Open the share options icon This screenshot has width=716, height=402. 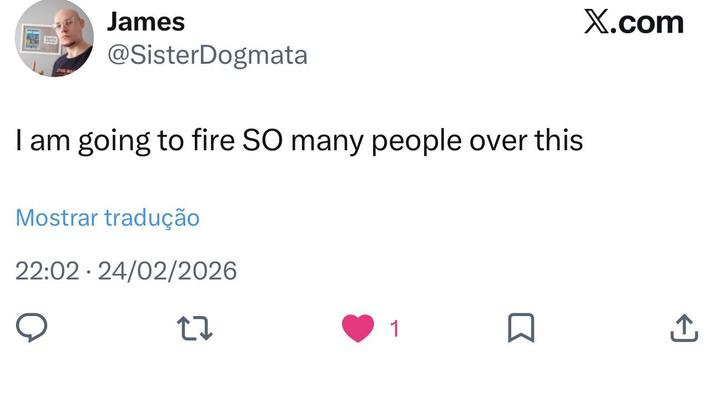tap(683, 328)
